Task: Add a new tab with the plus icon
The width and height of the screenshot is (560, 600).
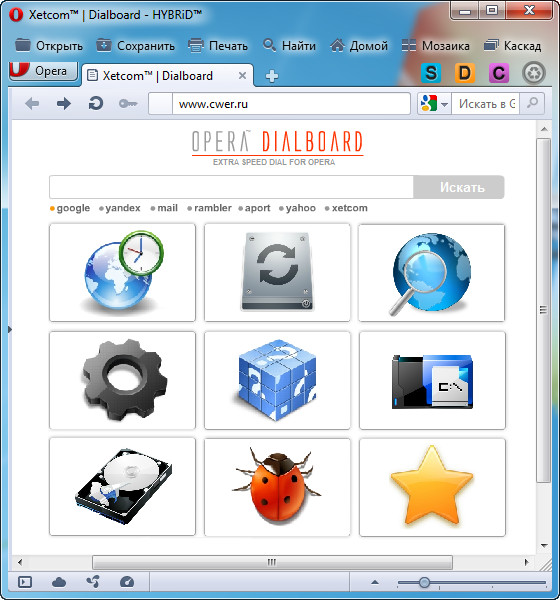Action: tap(272, 76)
